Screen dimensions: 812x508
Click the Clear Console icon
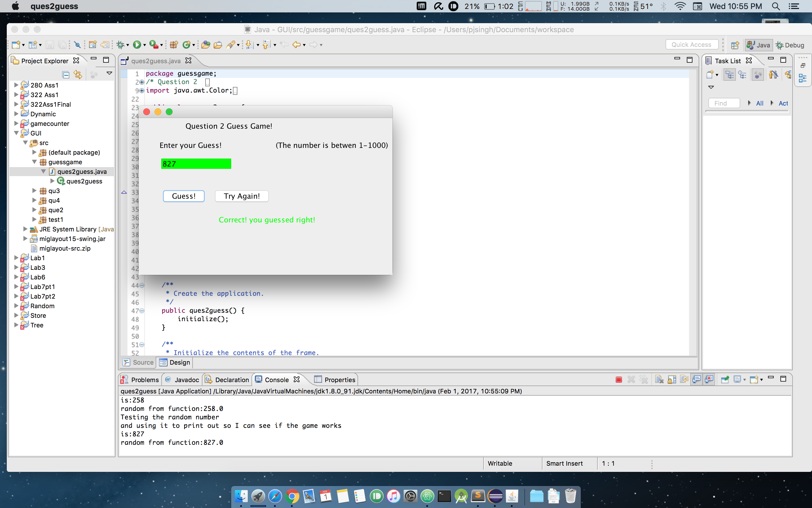(659, 380)
